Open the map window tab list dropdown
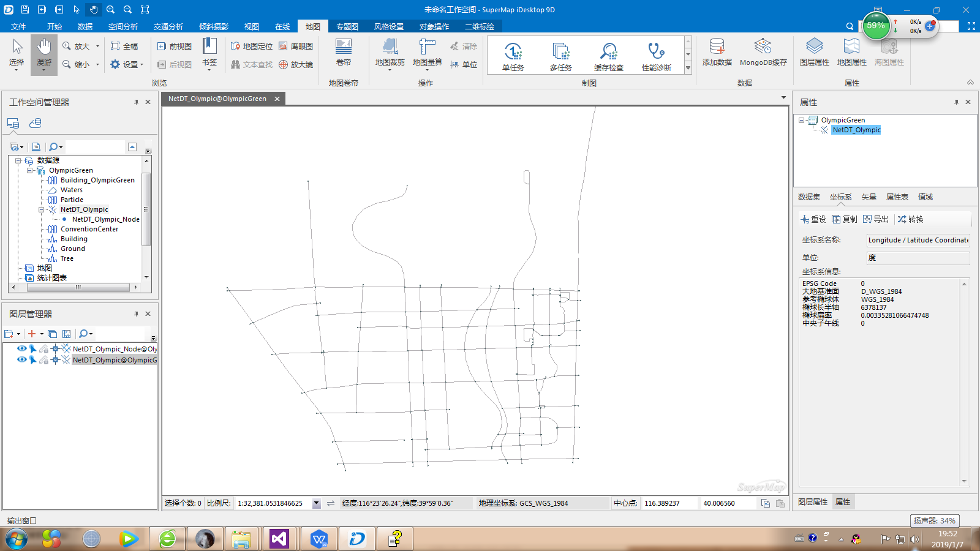This screenshot has width=980, height=551. 783,98
